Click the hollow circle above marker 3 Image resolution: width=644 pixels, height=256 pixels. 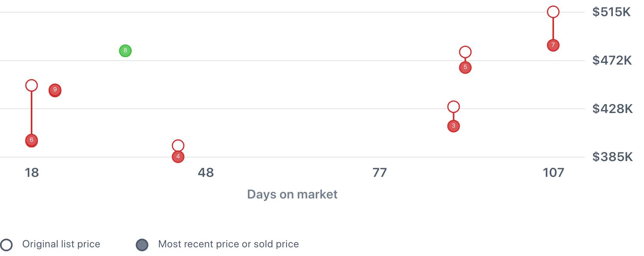click(453, 107)
